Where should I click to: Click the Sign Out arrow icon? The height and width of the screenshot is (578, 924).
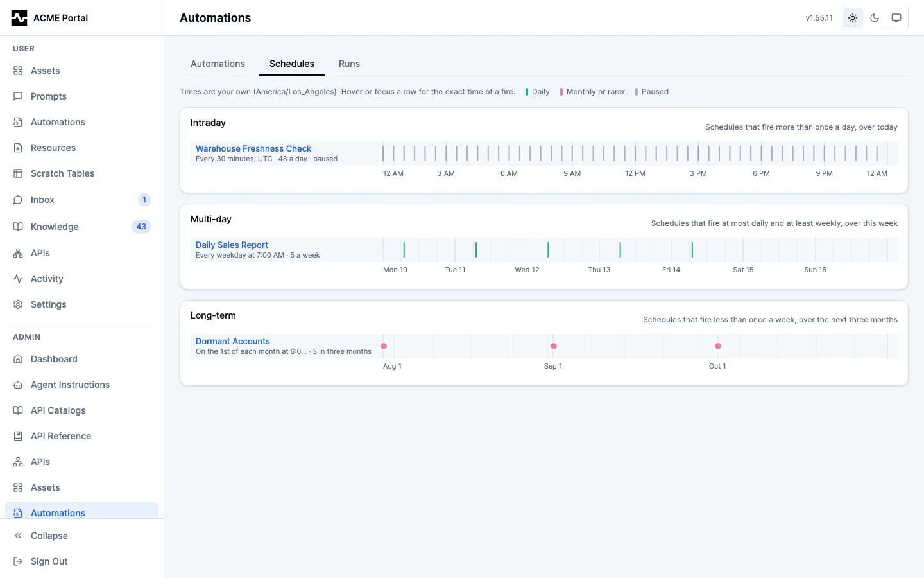(18, 561)
